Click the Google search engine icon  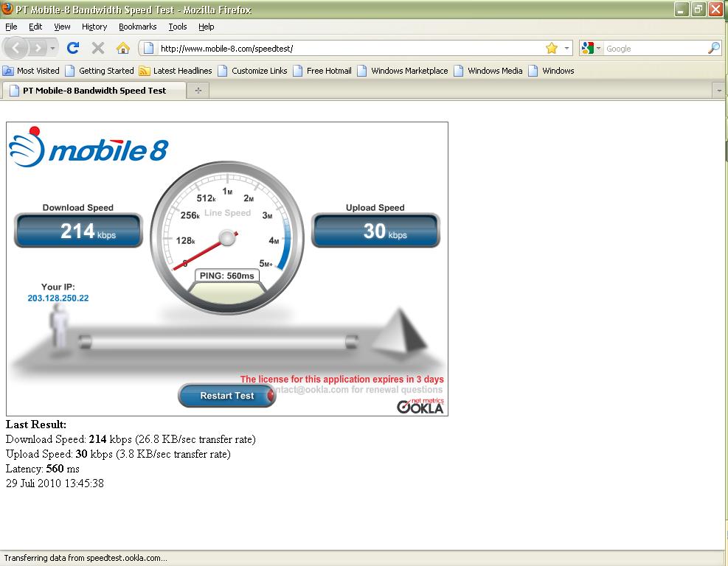click(x=587, y=48)
